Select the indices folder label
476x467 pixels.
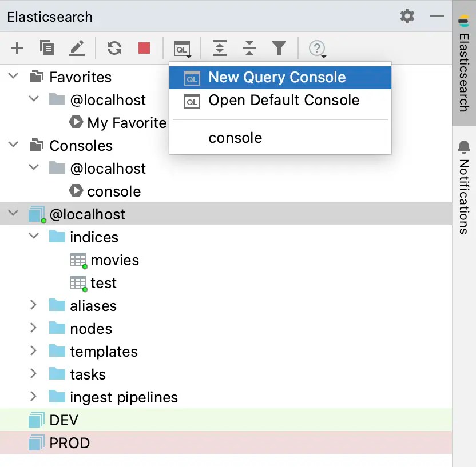(x=94, y=237)
